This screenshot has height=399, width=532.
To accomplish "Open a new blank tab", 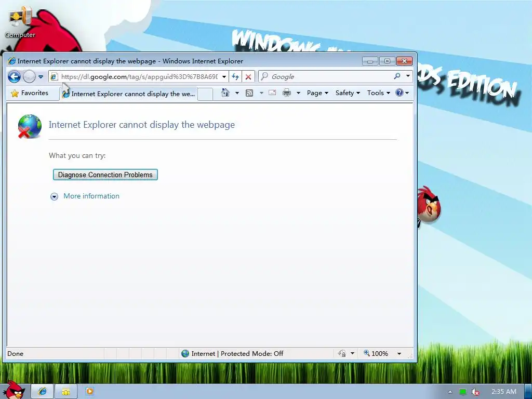I will (x=205, y=94).
